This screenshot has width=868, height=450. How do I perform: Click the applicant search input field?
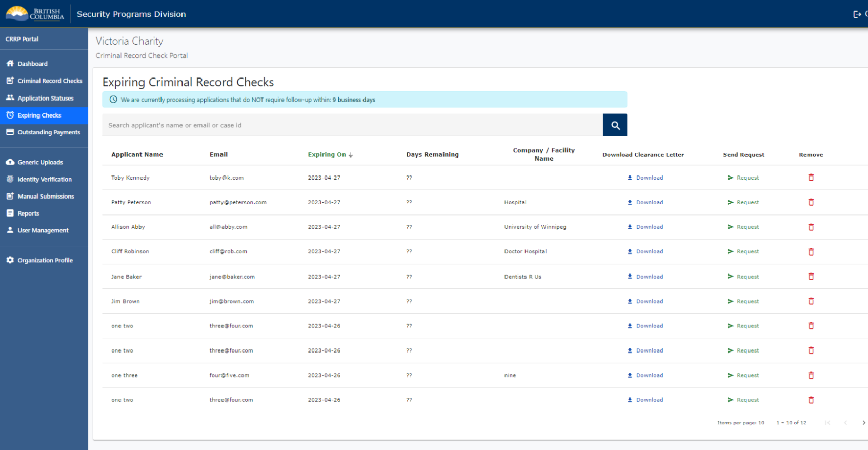point(352,125)
